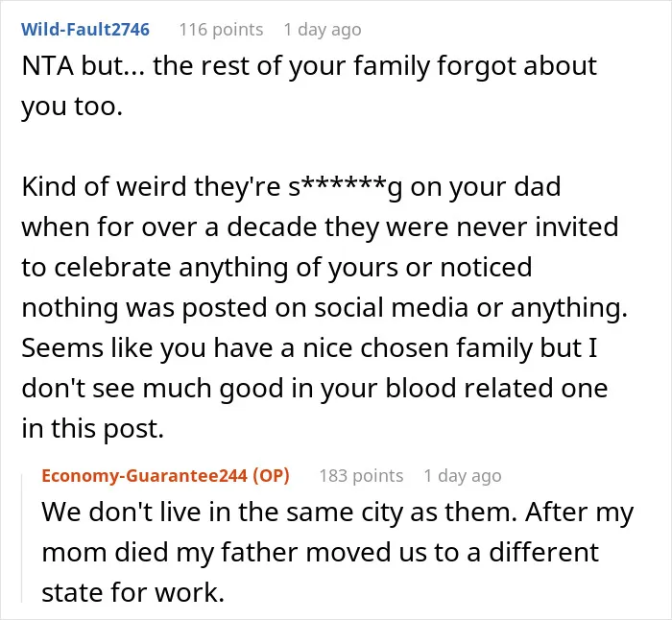Click the censored word s******g
Image resolution: width=672 pixels, height=620 pixels.
click(x=345, y=187)
